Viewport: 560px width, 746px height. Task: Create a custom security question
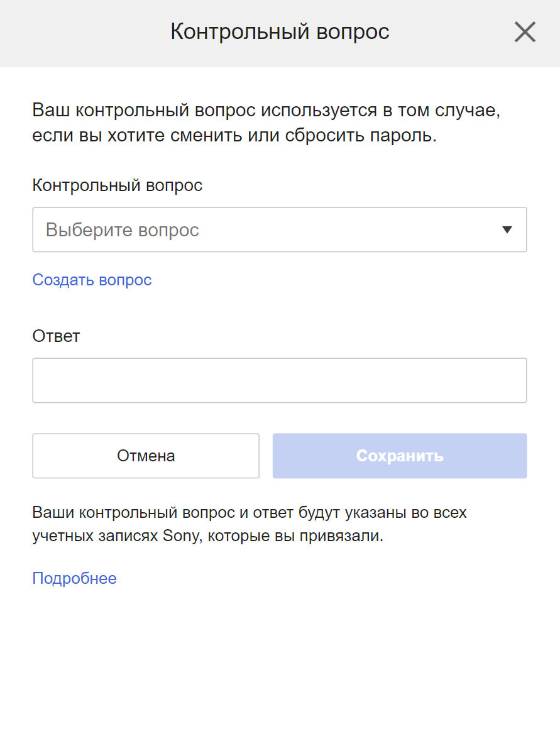(x=92, y=280)
